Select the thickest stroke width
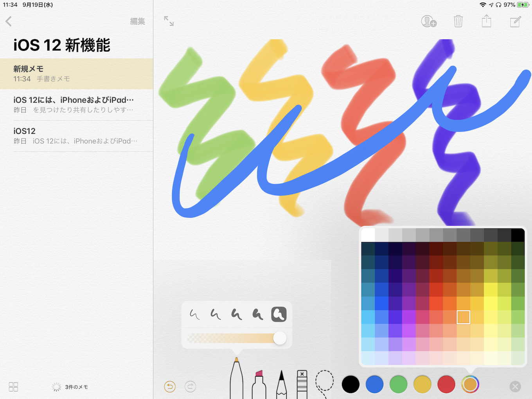 279,314
